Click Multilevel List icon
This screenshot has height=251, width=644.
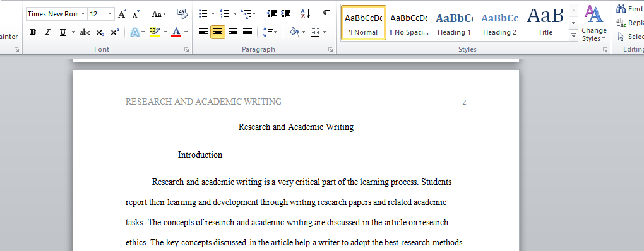(x=246, y=14)
